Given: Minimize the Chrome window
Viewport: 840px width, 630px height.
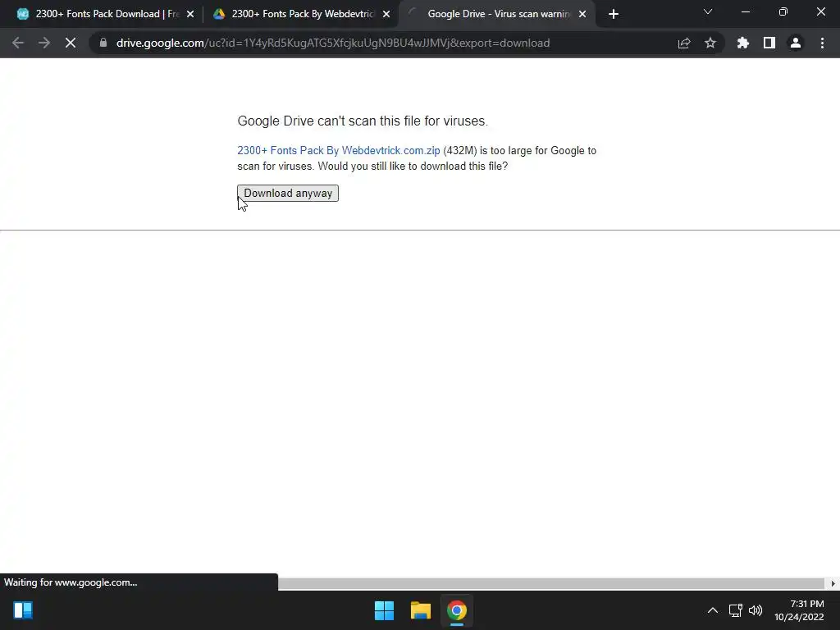Looking at the screenshot, I should pos(746,11).
